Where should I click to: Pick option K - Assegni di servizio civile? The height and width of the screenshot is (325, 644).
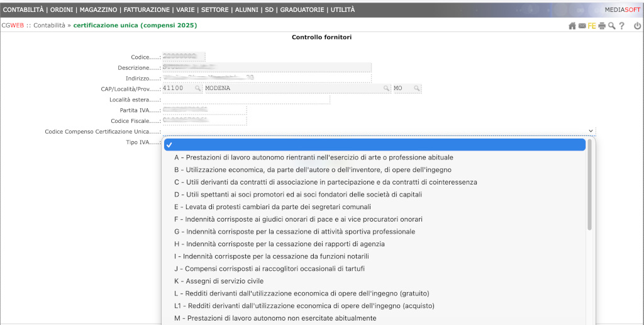tap(219, 281)
